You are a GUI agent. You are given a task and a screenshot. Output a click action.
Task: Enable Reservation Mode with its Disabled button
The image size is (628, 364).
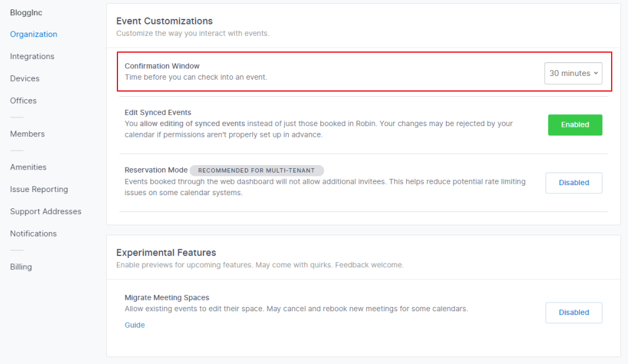[573, 183]
